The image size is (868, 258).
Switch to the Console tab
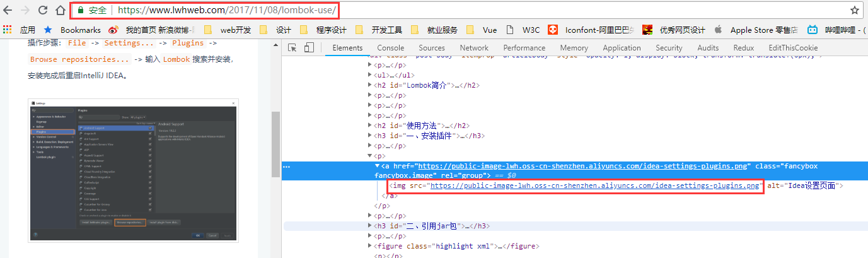(390, 48)
